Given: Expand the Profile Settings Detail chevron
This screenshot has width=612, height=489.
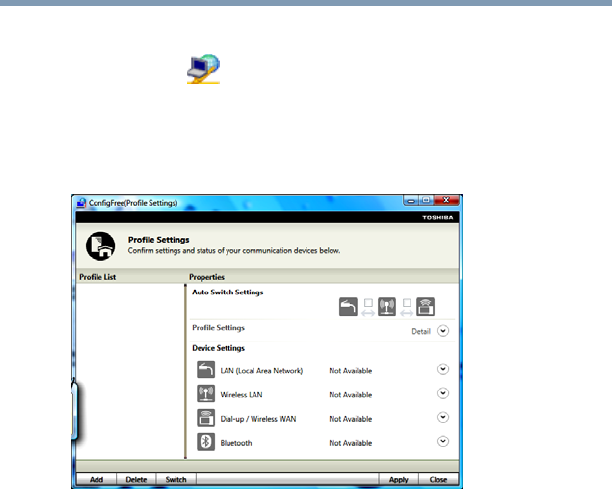Looking at the screenshot, I should (x=443, y=331).
